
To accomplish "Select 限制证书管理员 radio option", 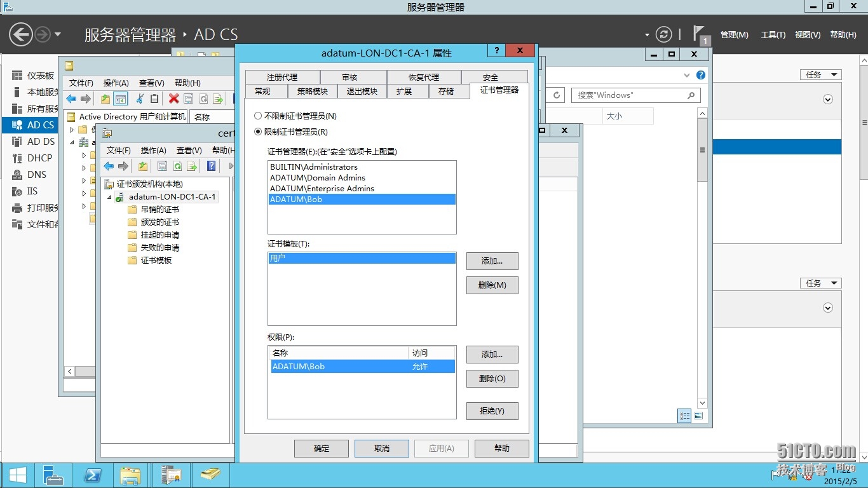I will point(257,132).
